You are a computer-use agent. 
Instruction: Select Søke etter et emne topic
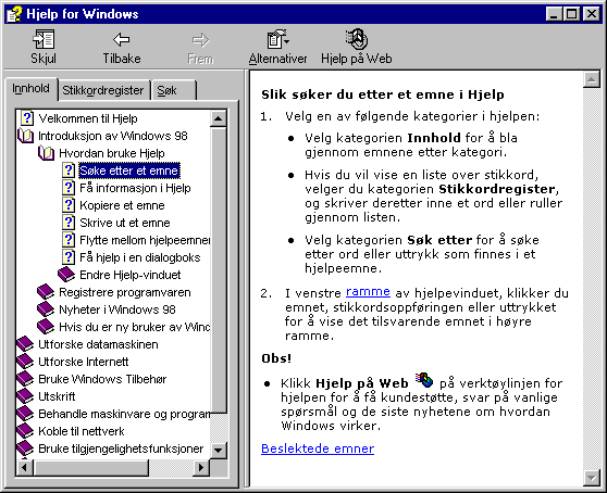click(129, 171)
